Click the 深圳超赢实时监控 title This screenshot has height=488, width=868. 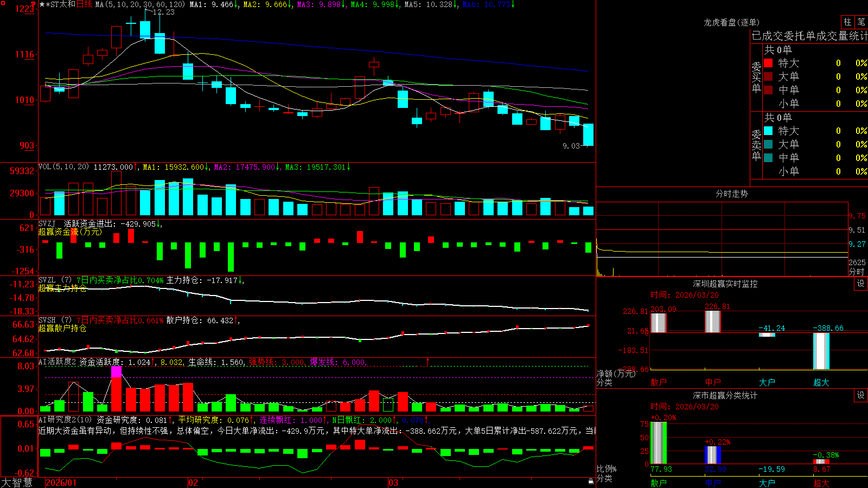click(x=725, y=284)
